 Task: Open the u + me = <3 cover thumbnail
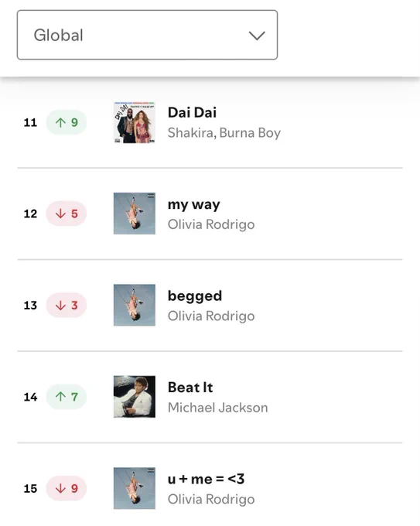tap(135, 488)
